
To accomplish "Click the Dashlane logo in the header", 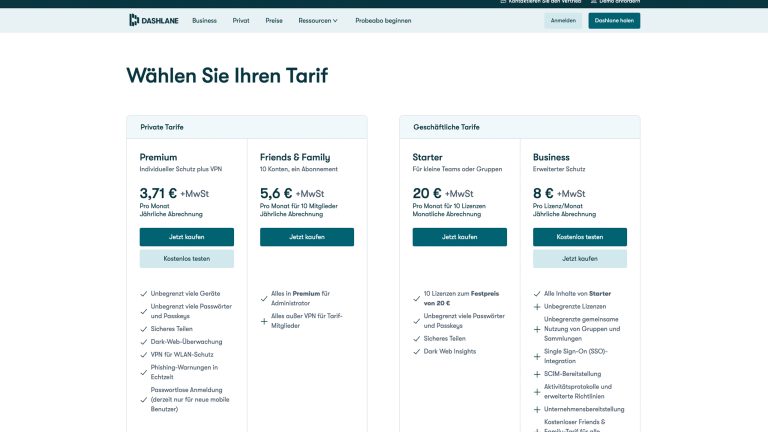I will (x=152, y=20).
